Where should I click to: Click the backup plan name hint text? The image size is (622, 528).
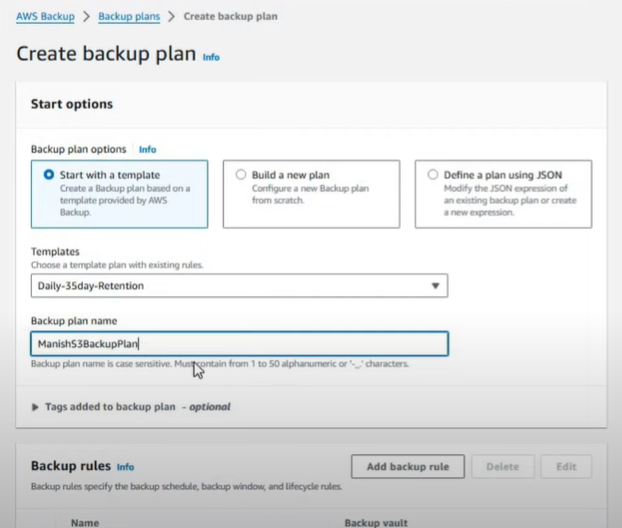click(220, 364)
